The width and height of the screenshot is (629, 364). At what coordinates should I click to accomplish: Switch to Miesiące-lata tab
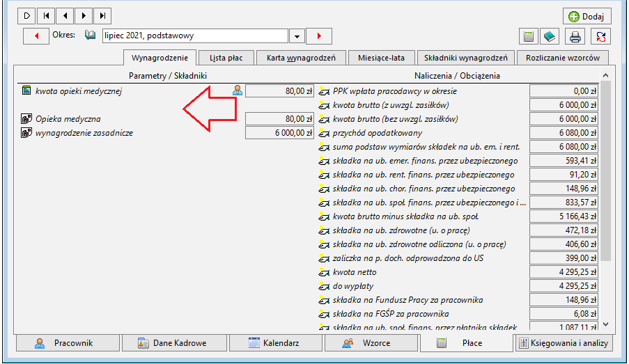(x=381, y=58)
